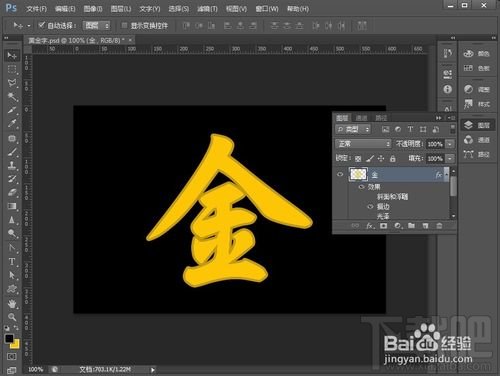
Task: Select the Pen tool
Action: pos(12,248)
